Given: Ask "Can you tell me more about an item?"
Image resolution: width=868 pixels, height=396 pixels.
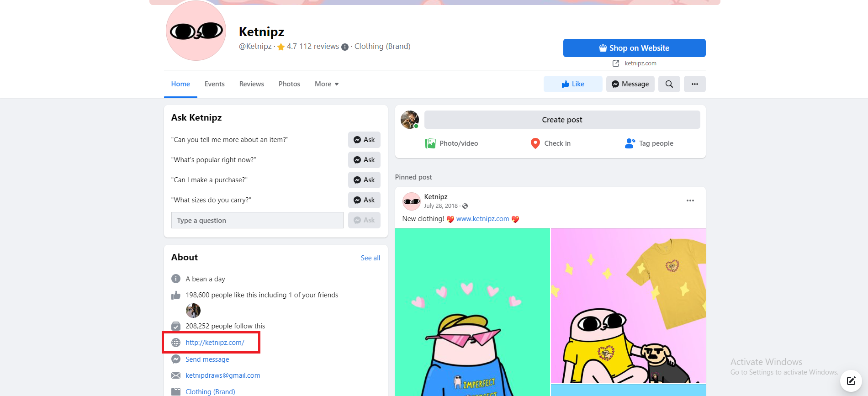Looking at the screenshot, I should point(364,140).
